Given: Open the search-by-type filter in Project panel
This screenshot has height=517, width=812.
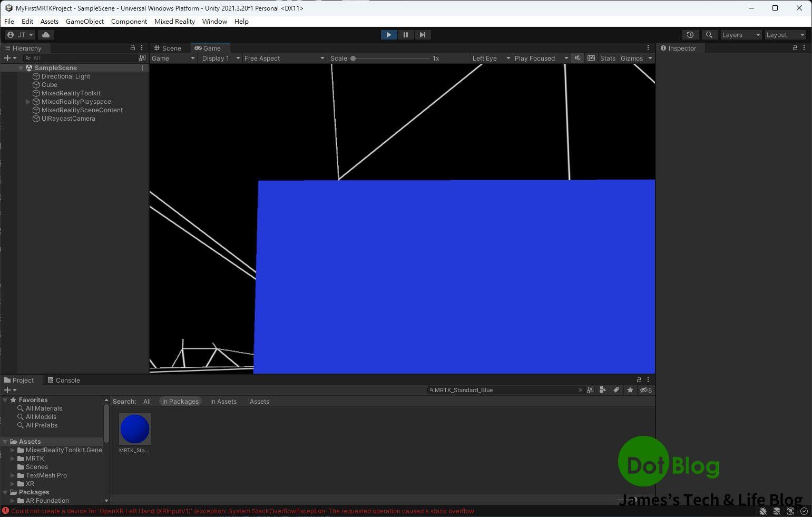Looking at the screenshot, I should point(603,390).
